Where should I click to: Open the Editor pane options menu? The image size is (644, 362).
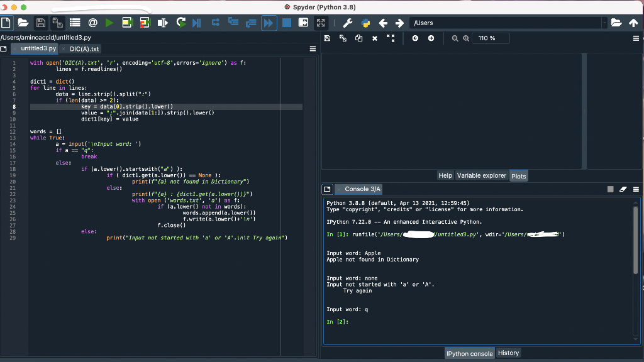(313, 48)
